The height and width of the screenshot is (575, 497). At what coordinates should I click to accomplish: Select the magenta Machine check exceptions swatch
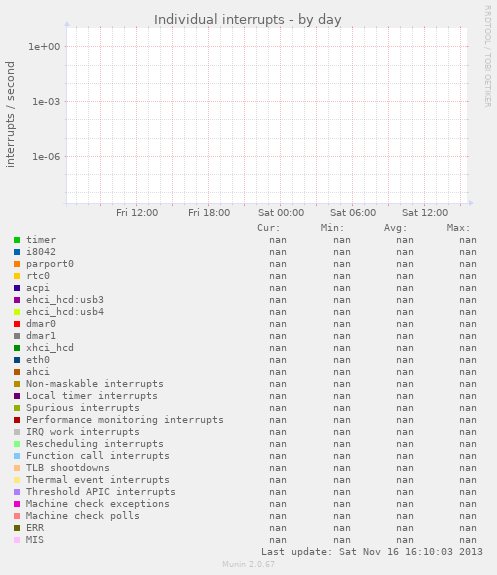tap(17, 504)
